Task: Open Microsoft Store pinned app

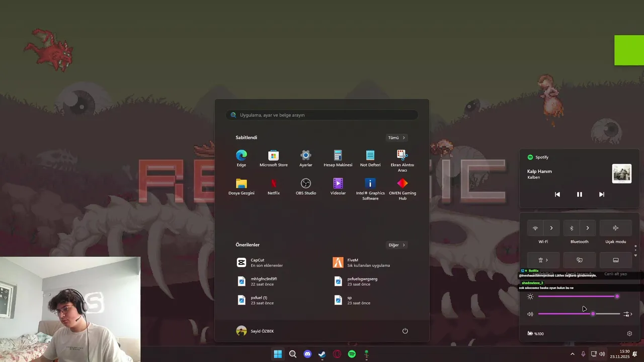Action: 274,158
